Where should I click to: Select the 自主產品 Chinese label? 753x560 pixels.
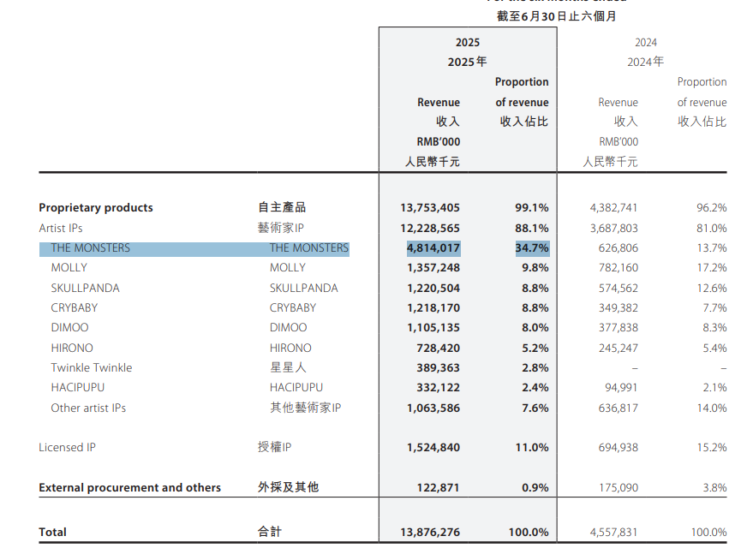282,208
